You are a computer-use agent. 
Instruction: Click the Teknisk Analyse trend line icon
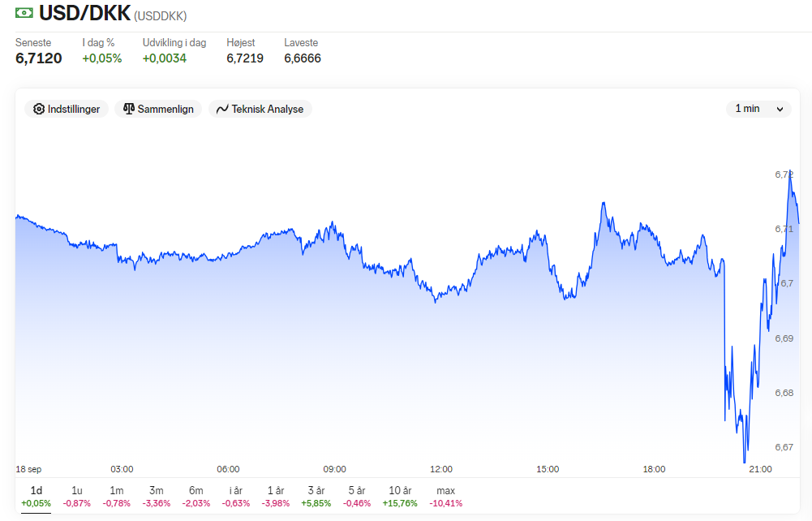[x=222, y=109]
